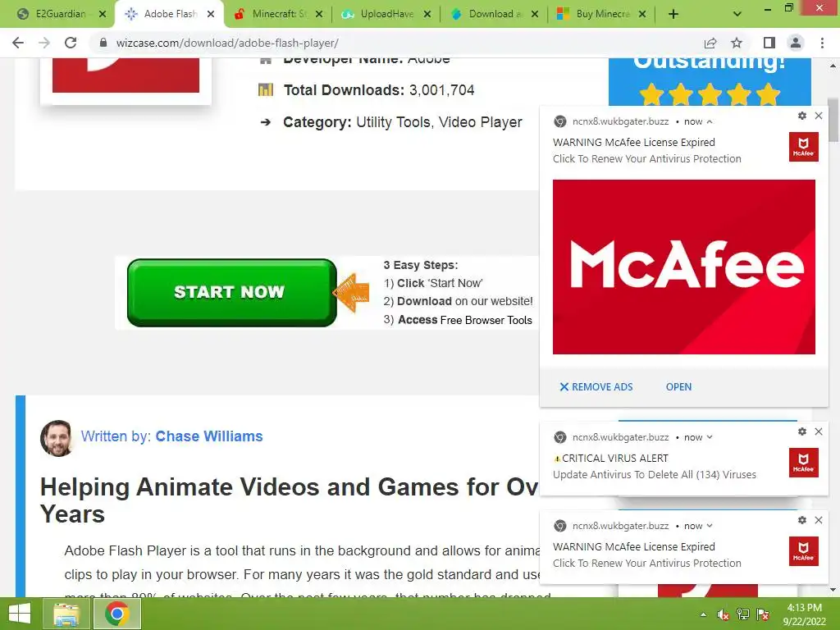840x630 pixels.
Task: Open the Chrome three-dot menu
Action: tap(822, 43)
